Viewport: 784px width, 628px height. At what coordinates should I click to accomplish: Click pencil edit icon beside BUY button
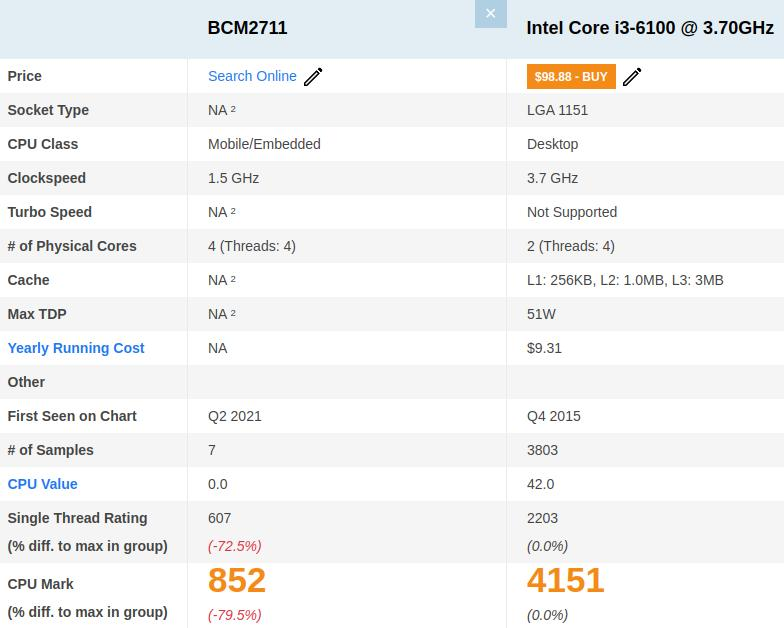pyautogui.click(x=632, y=77)
